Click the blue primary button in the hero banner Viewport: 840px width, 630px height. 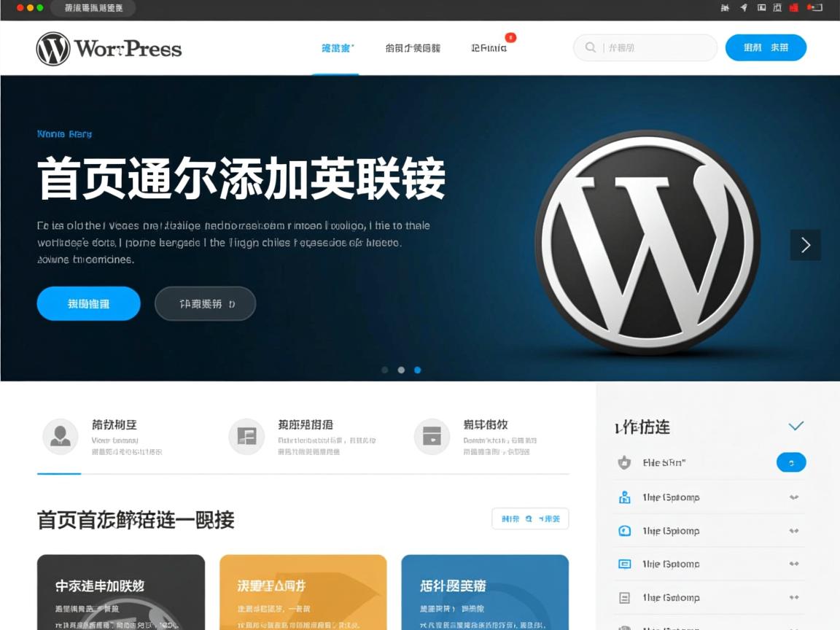click(88, 303)
